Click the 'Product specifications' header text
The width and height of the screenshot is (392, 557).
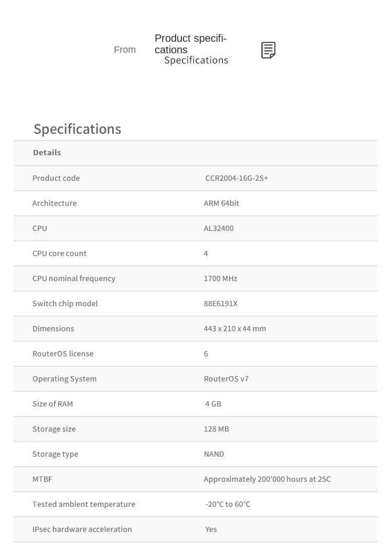click(190, 44)
